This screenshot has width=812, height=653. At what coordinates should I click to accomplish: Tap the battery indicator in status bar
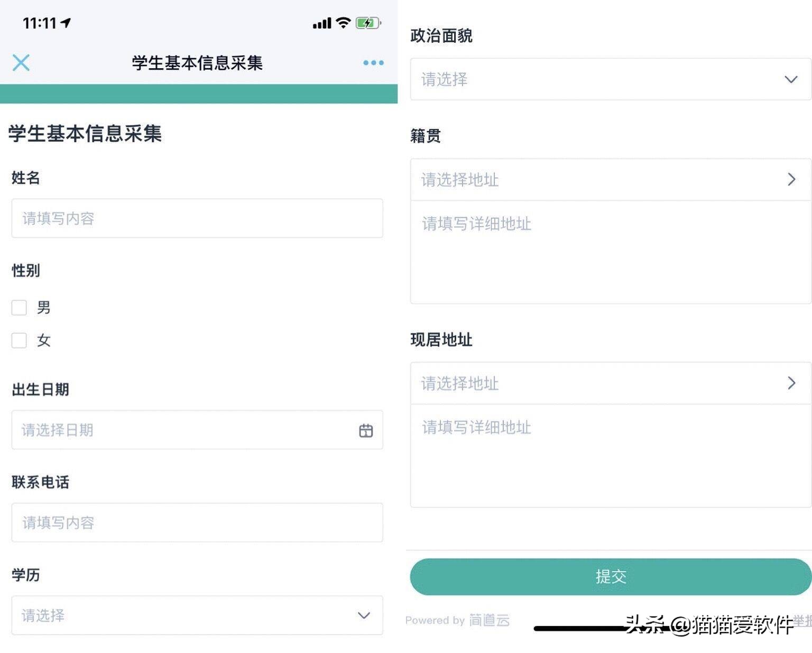pyautogui.click(x=367, y=23)
